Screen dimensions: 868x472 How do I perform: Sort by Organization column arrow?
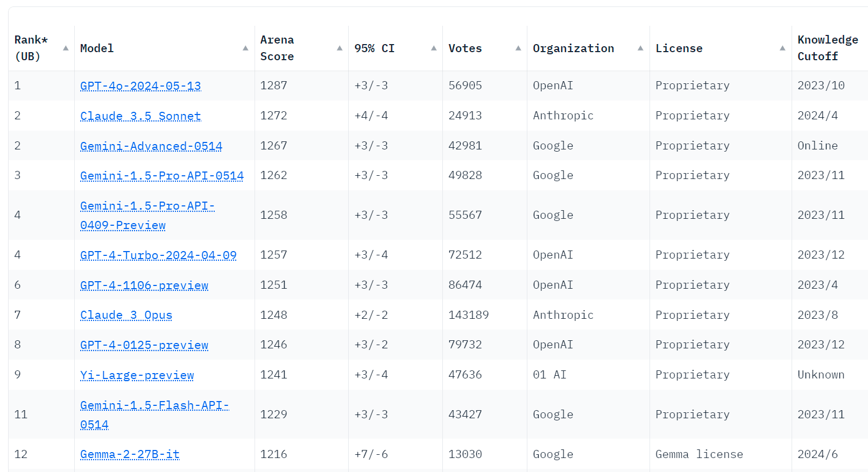640,48
